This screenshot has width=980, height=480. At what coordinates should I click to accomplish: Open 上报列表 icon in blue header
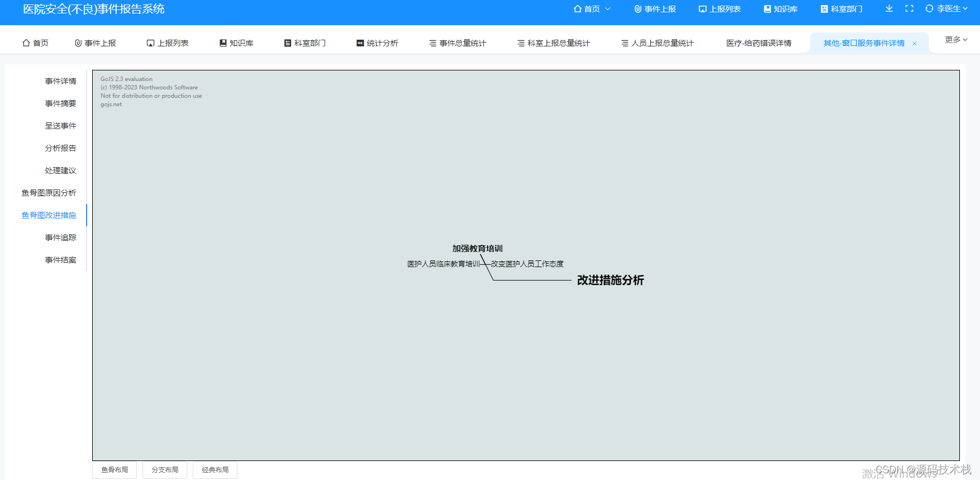703,9
